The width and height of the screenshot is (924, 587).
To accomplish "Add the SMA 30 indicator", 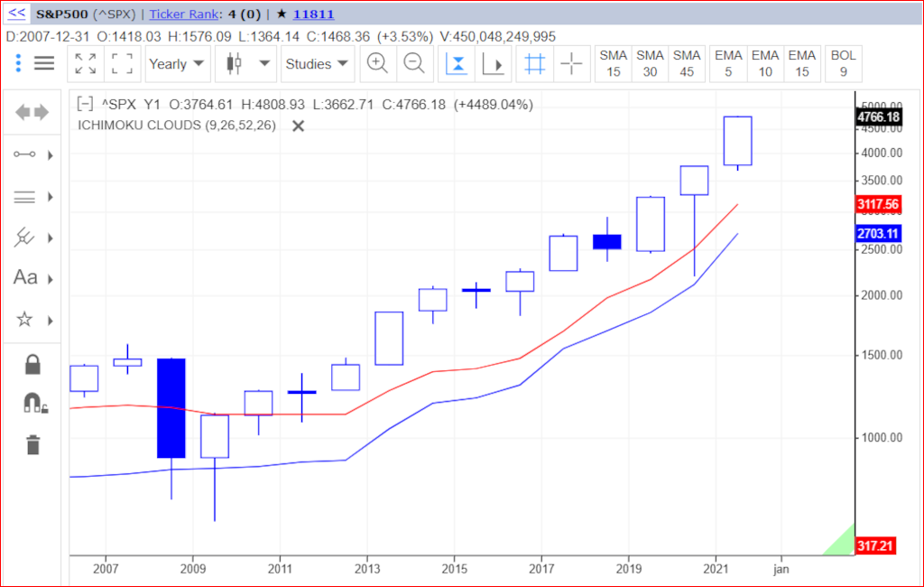I will 650,64.
